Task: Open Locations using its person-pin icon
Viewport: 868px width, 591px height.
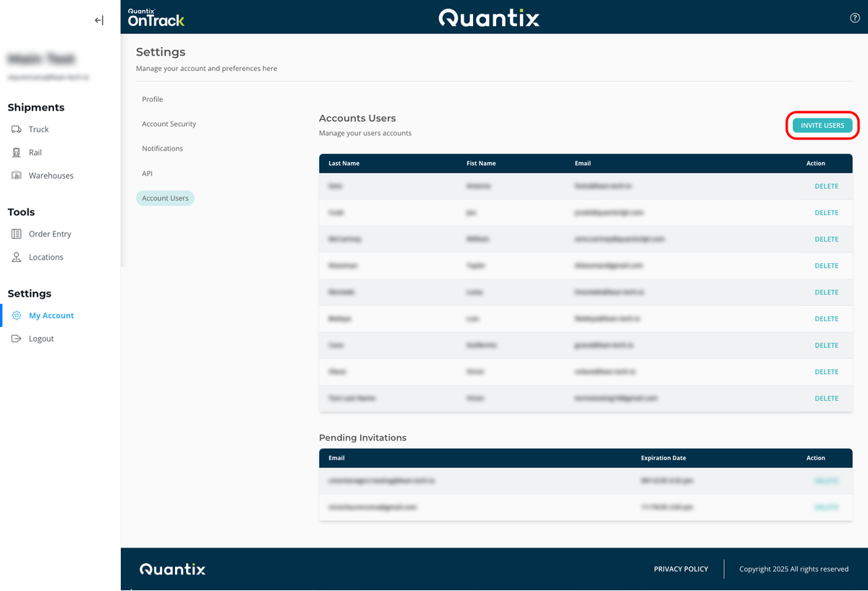Action: (14, 257)
